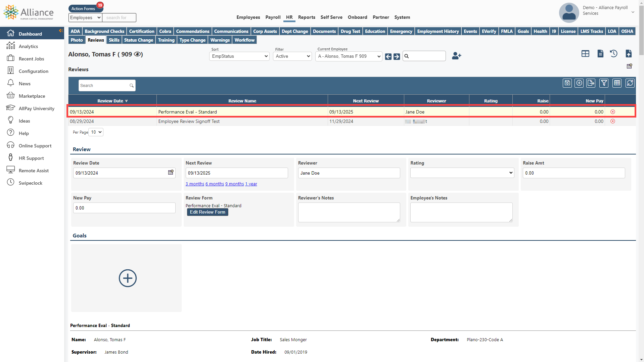Toggle the eye icon next to employee 909
Viewport: 644px width, 362px height.
(138, 54)
